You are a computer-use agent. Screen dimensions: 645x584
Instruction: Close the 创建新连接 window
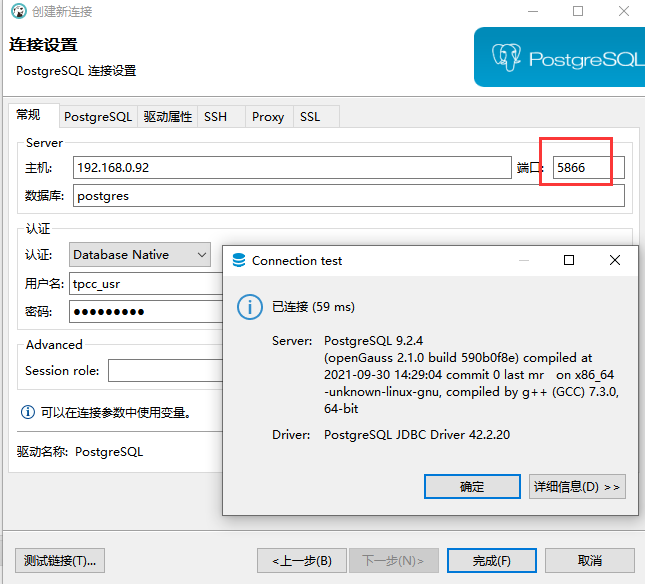click(x=624, y=11)
